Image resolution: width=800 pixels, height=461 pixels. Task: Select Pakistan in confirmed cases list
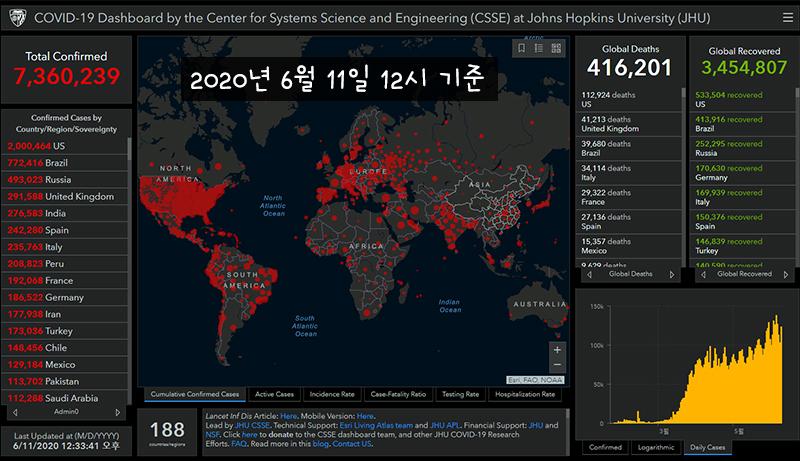pos(65,381)
